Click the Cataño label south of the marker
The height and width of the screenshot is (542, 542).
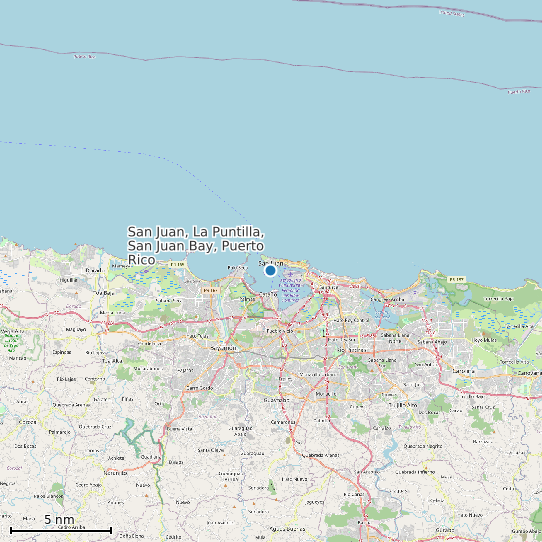pos(268,294)
